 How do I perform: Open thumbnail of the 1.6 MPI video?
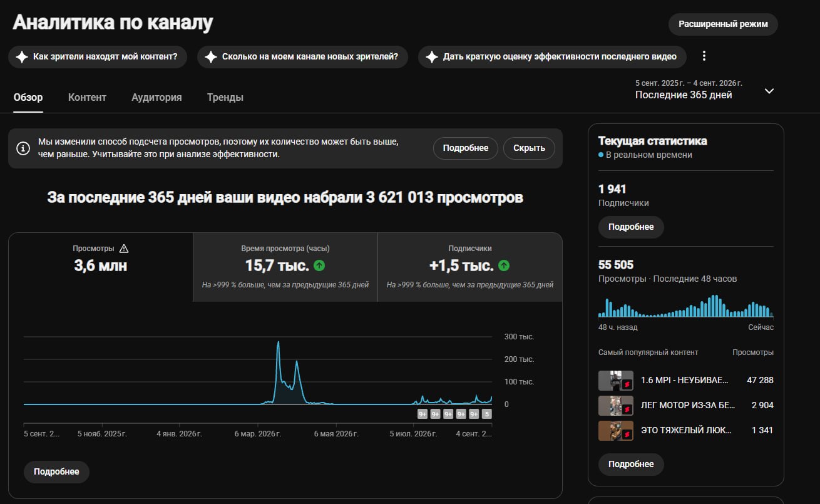(x=616, y=381)
